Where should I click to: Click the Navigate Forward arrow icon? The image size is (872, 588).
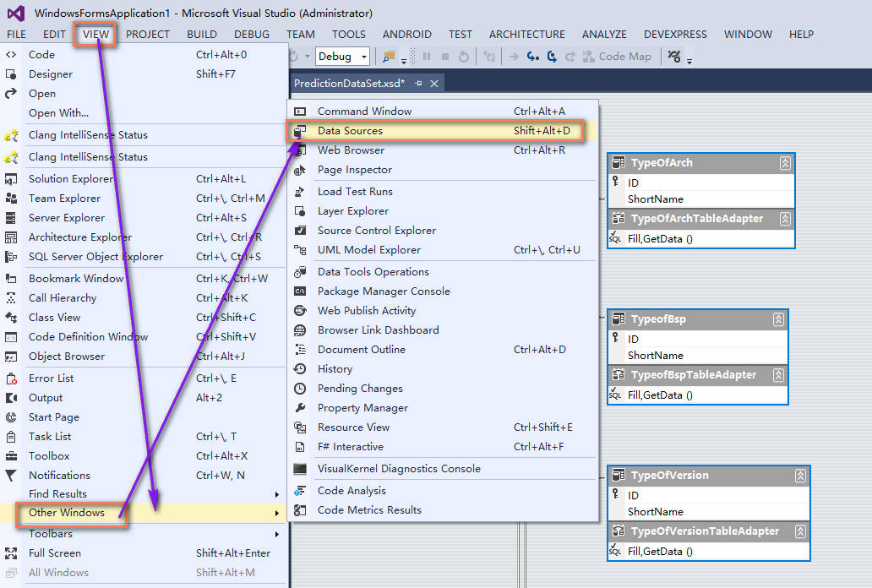coord(554,56)
